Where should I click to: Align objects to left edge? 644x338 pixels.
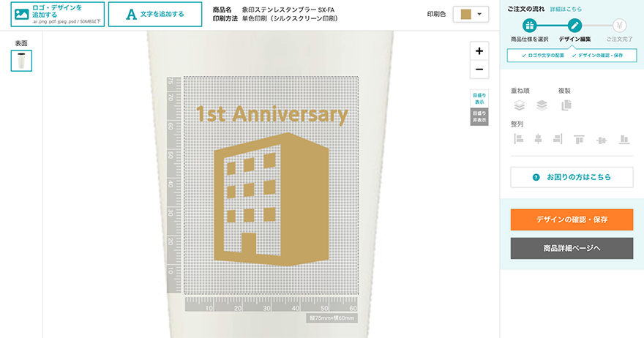click(x=519, y=139)
